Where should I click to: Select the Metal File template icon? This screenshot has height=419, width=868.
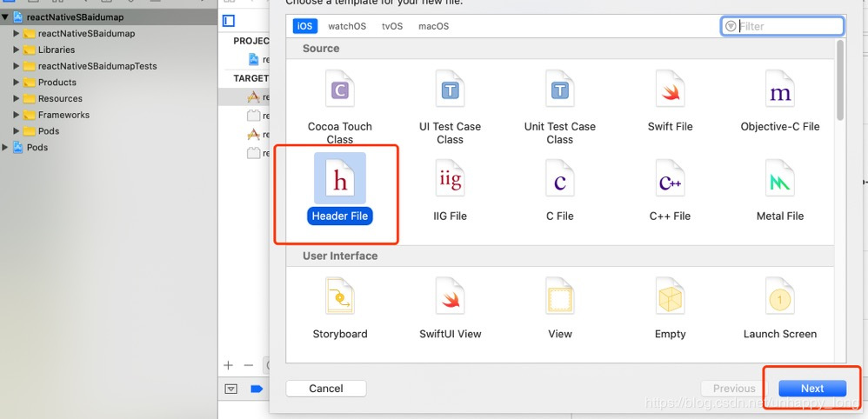(x=780, y=179)
